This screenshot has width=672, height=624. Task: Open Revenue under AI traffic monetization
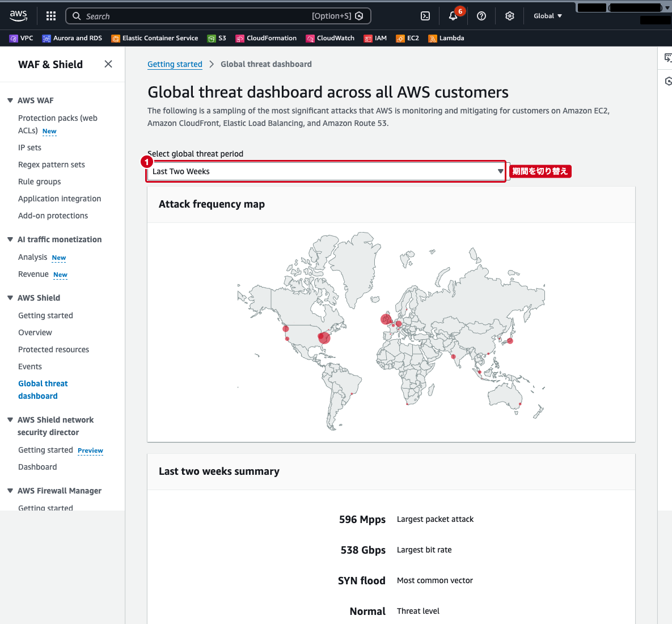click(33, 275)
